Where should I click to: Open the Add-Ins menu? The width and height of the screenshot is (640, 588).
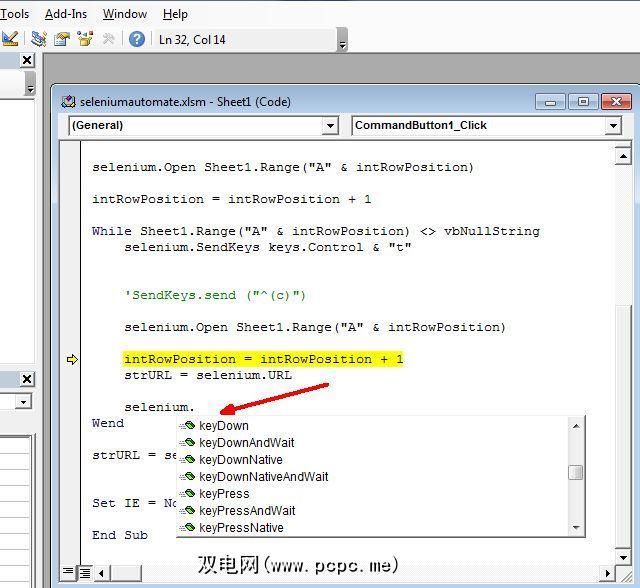pyautogui.click(x=66, y=14)
